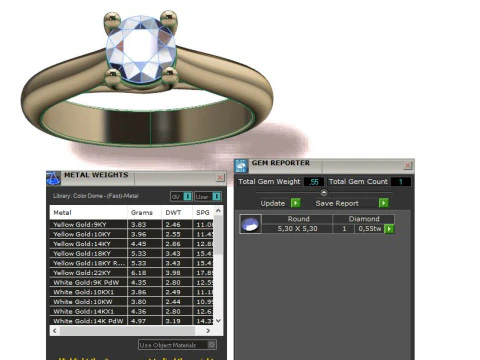Image resolution: width=480 pixels, height=360 pixels.
Task: Click the 5,30 X 5,30 size cell
Action: [297, 229]
